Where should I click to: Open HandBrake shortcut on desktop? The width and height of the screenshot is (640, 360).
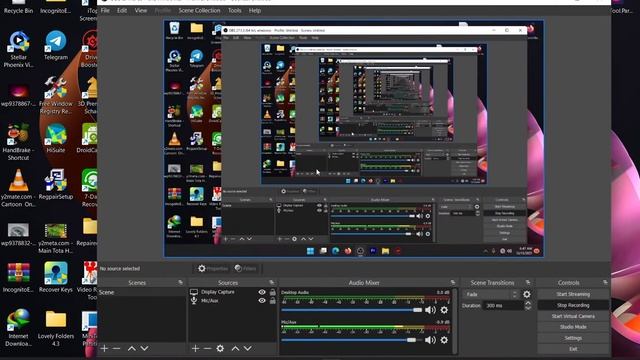click(x=18, y=141)
